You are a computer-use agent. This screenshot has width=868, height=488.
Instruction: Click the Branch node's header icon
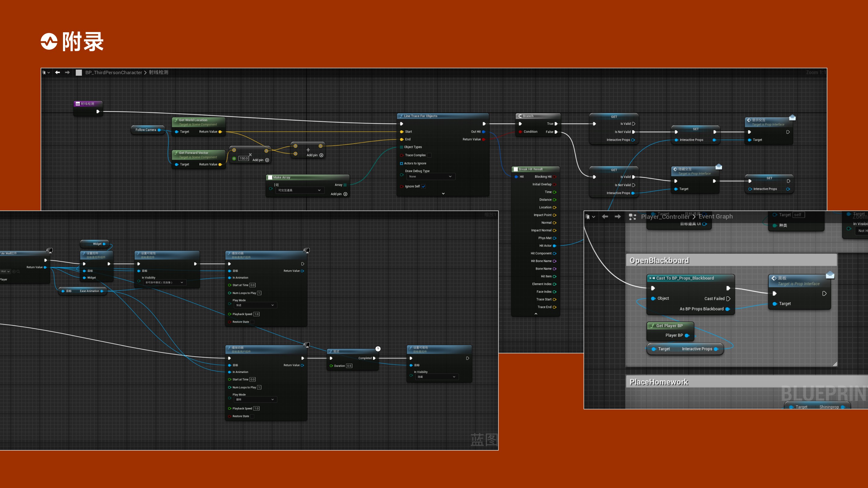[520, 116]
